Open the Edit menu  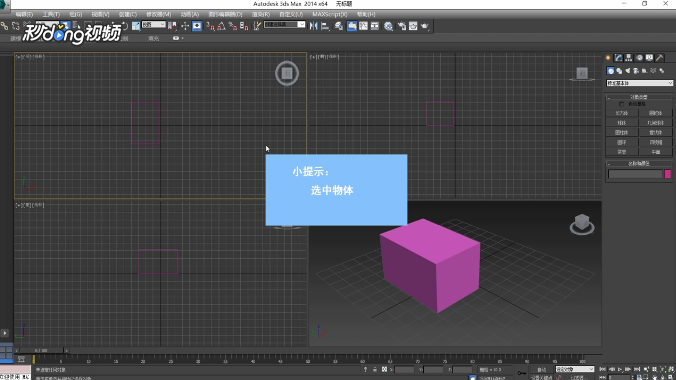click(24, 14)
